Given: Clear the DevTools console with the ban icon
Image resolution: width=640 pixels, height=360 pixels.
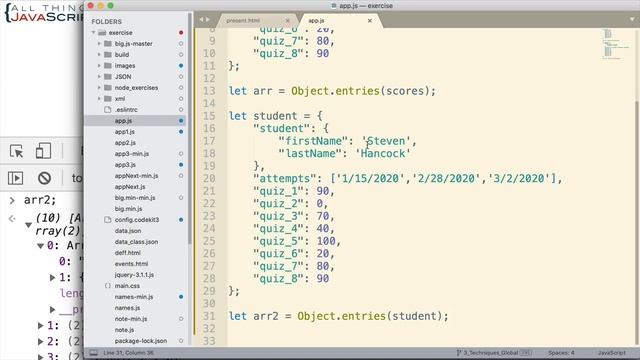Looking at the screenshot, I should click(x=44, y=178).
